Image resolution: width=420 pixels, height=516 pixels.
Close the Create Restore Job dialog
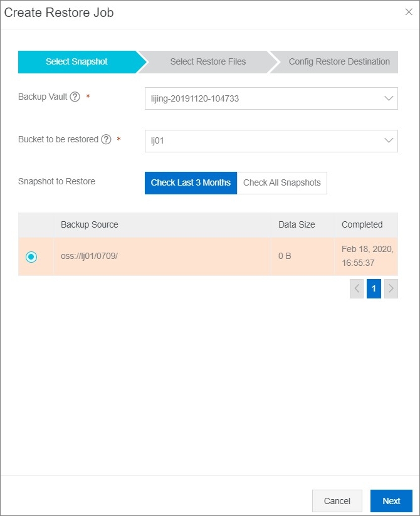[x=409, y=12]
